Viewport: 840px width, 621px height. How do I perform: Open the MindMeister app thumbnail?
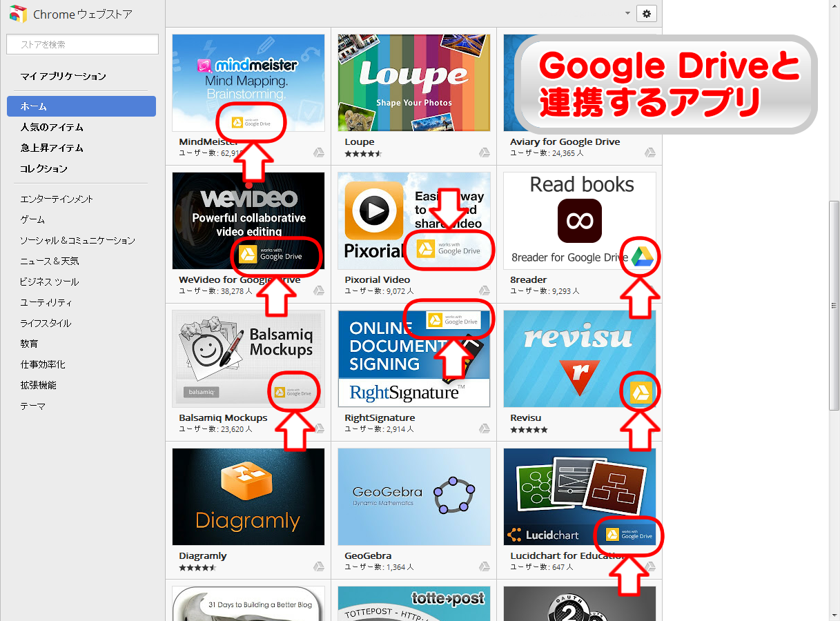[x=248, y=83]
